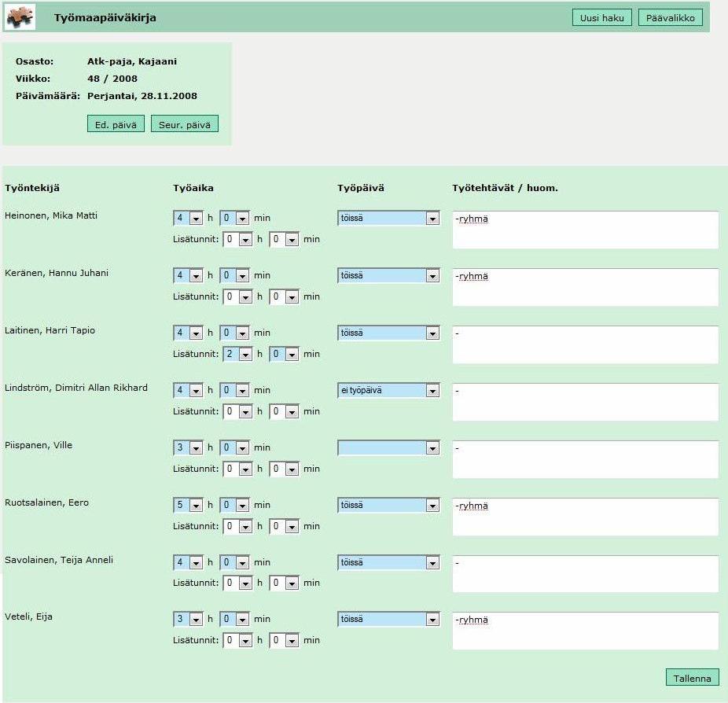The image size is (728, 703).
Task: Open work hours dropdown for Heinonen, Mika Matti
Action: click(x=188, y=218)
